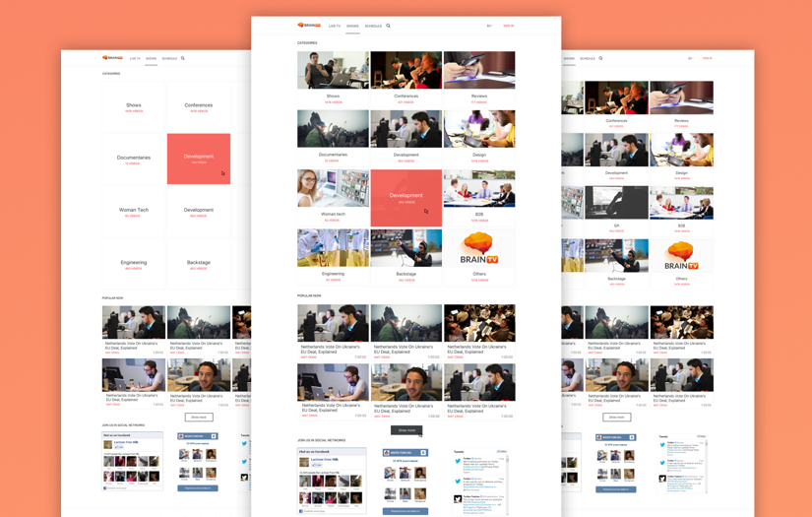Open the QA category on the right page

(616, 211)
